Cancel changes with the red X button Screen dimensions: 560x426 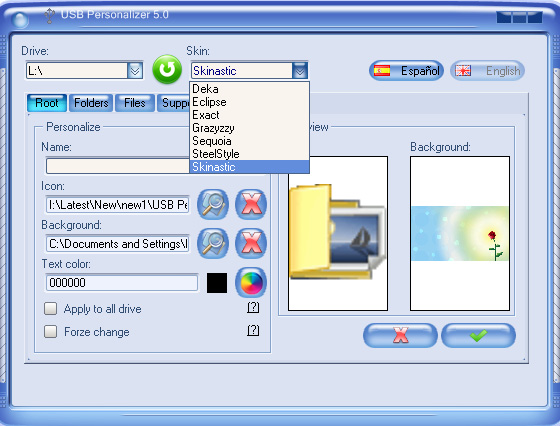[x=400, y=335]
